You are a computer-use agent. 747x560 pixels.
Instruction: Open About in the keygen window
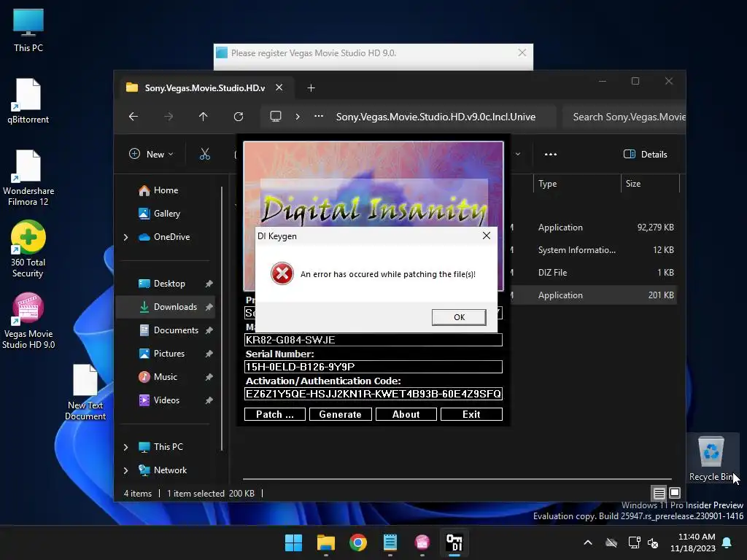(406, 414)
